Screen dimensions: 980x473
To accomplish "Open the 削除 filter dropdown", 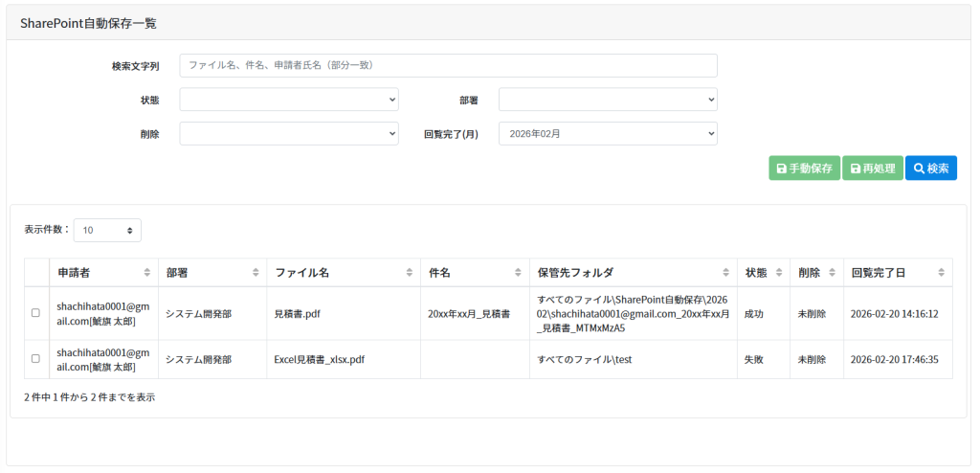I will (289, 134).
